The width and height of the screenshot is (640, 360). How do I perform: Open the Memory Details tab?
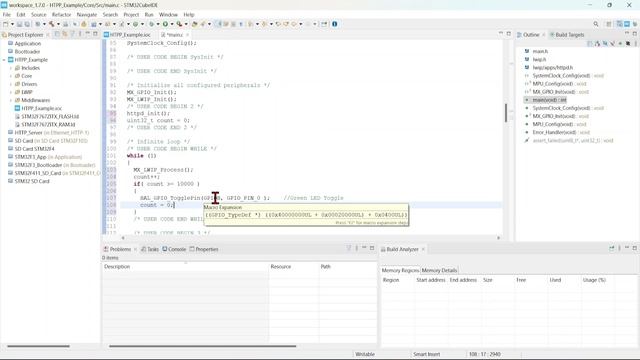click(439, 270)
